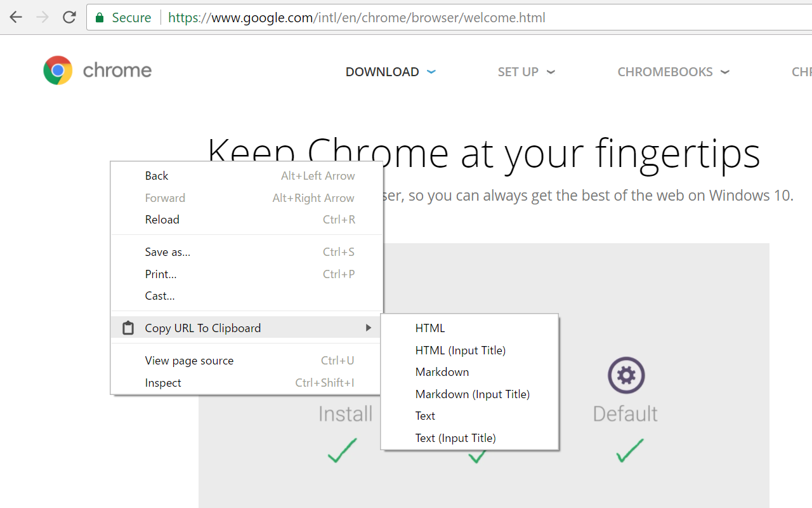Click the browser back arrow
The width and height of the screenshot is (812, 508).
16,18
